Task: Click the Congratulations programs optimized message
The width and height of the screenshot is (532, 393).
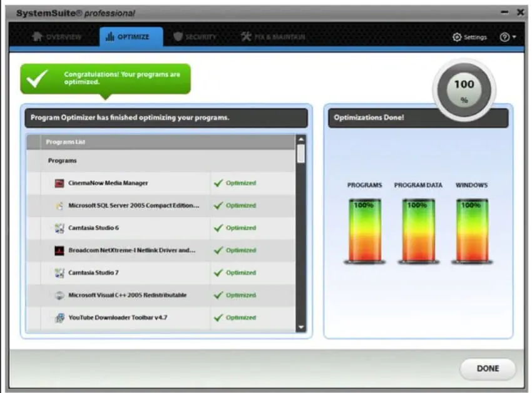Action: pyautogui.click(x=122, y=78)
